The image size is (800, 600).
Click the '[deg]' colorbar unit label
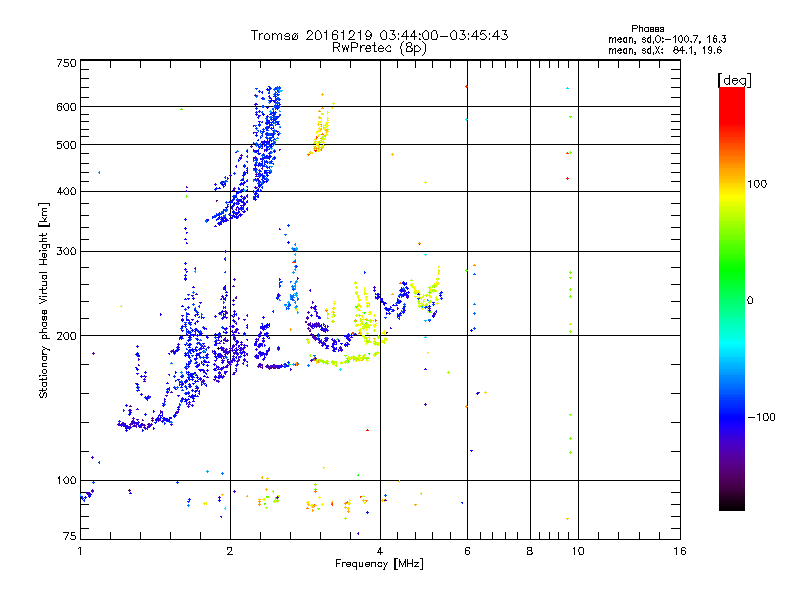734,80
